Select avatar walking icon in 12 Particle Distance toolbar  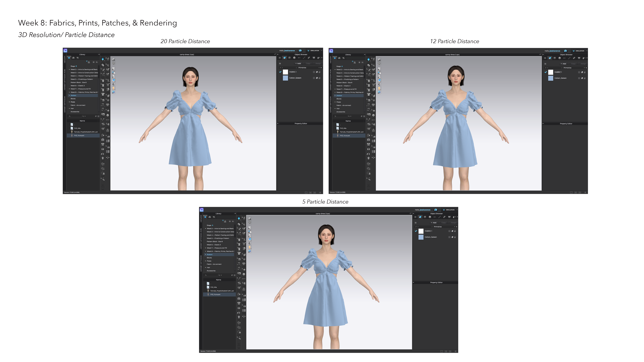coord(374,59)
